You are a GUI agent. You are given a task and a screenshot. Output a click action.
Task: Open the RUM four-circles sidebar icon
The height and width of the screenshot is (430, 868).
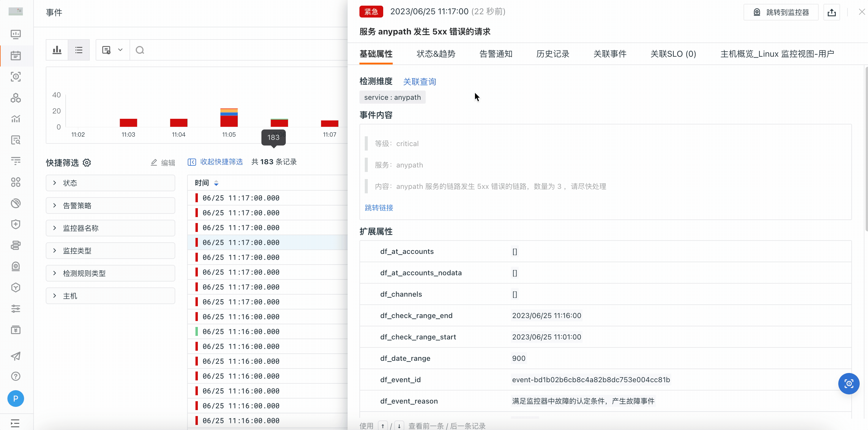click(x=15, y=182)
